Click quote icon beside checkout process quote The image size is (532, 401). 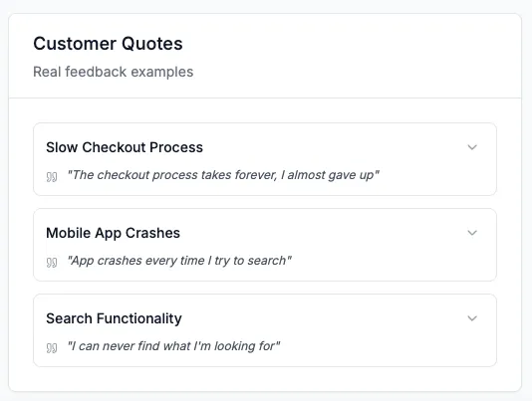52,176
